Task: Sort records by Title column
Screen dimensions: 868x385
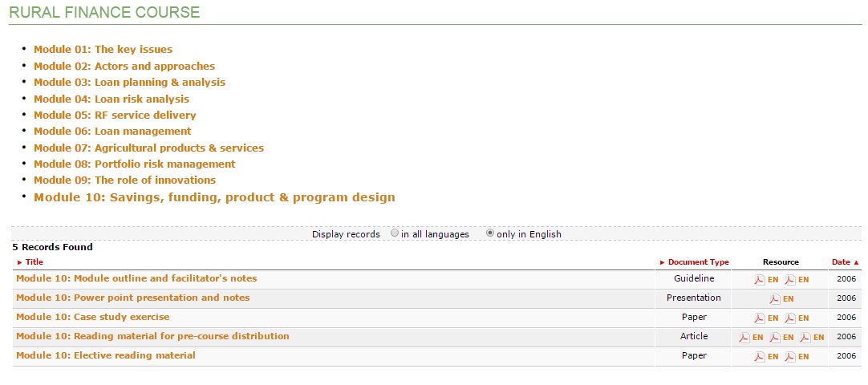Action: (x=34, y=262)
